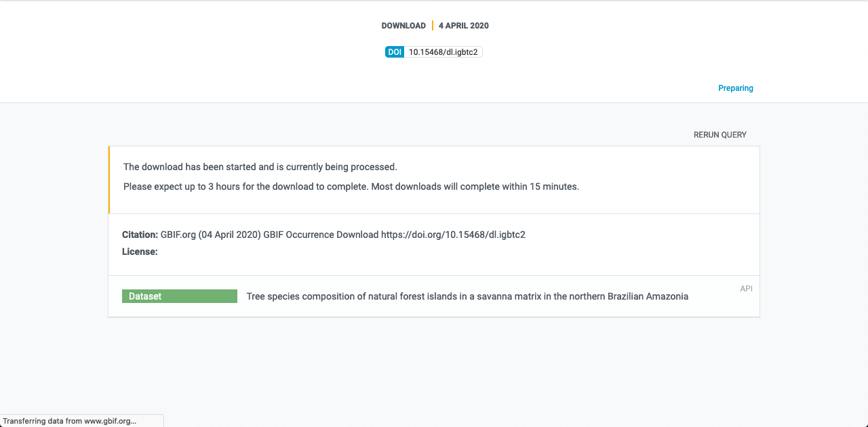The width and height of the screenshot is (868, 427).
Task: Click the 4 APRIL 2020 date
Action: (x=463, y=26)
